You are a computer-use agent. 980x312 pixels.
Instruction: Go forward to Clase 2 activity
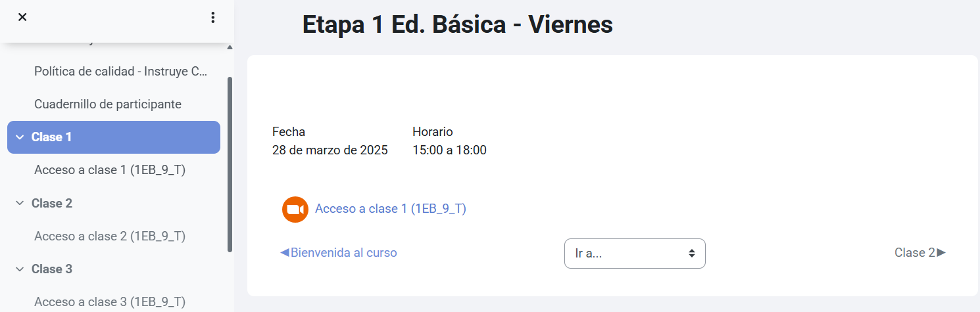[x=920, y=253]
